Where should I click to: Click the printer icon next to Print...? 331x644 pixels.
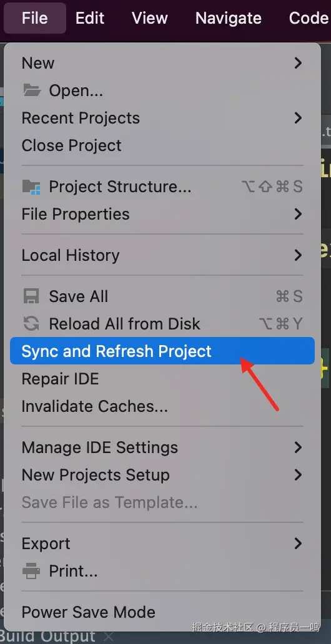(31, 571)
